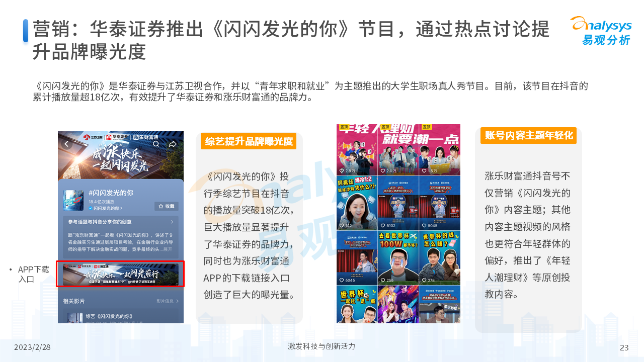Open the stage-talk video with 5102 likes
Image resolution: width=644 pixels, height=362 pixels.
coord(398,203)
